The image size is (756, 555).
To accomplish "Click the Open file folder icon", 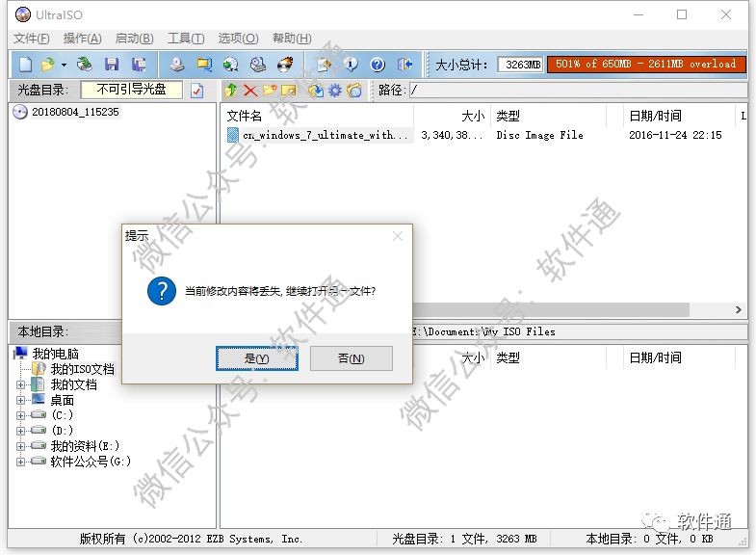I will (48, 65).
